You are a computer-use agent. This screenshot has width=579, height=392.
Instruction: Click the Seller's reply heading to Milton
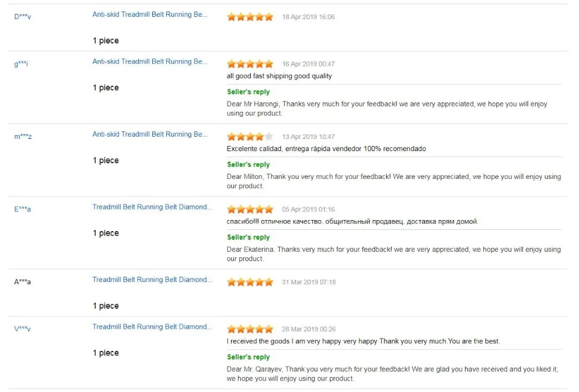coord(248,164)
